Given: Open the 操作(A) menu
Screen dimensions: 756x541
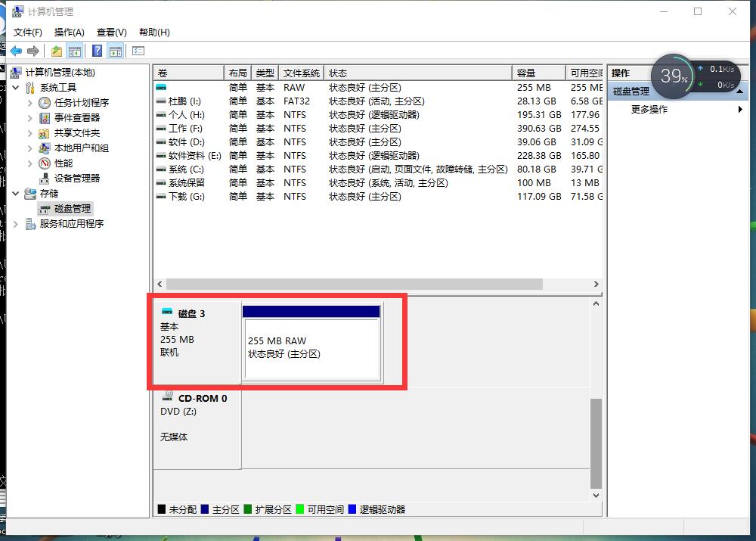Looking at the screenshot, I should click(x=69, y=32).
